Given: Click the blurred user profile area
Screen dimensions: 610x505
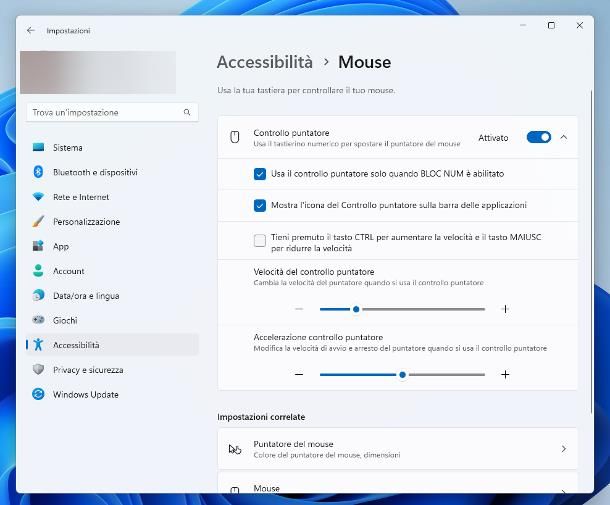Looking at the screenshot, I should point(98,72).
